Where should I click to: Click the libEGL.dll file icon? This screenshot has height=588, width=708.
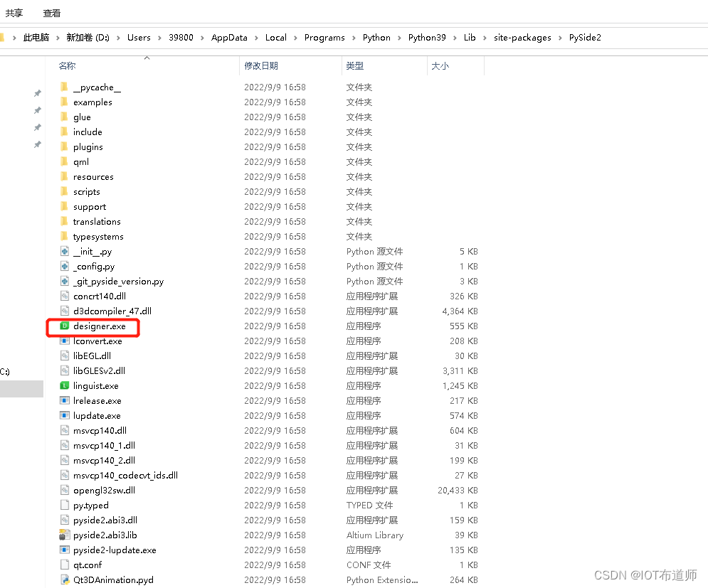click(65, 356)
